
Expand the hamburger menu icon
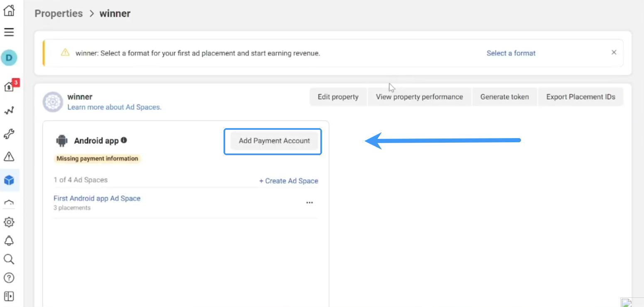click(x=9, y=32)
